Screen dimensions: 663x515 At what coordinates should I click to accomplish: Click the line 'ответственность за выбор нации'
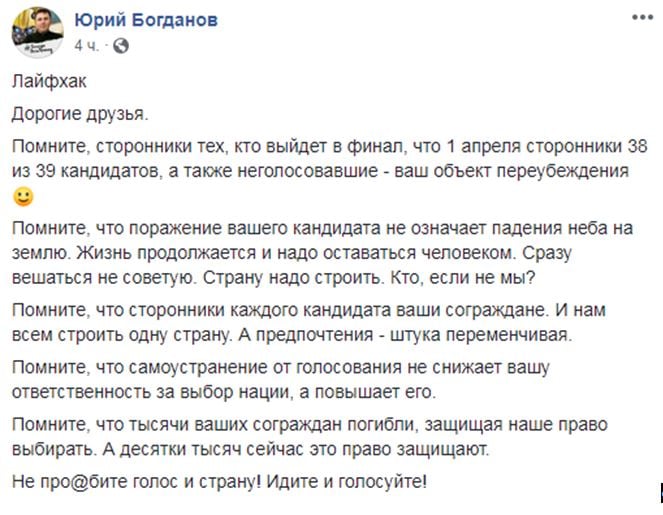pyautogui.click(x=224, y=392)
